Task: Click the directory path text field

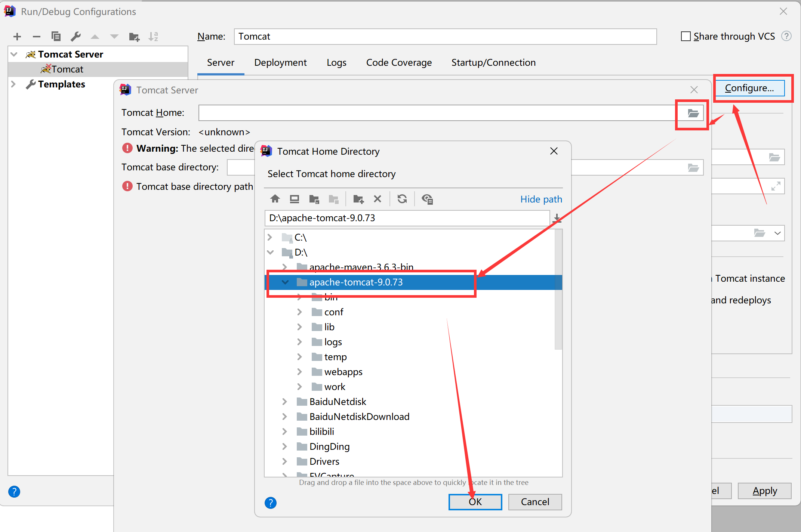Action: [x=407, y=218]
